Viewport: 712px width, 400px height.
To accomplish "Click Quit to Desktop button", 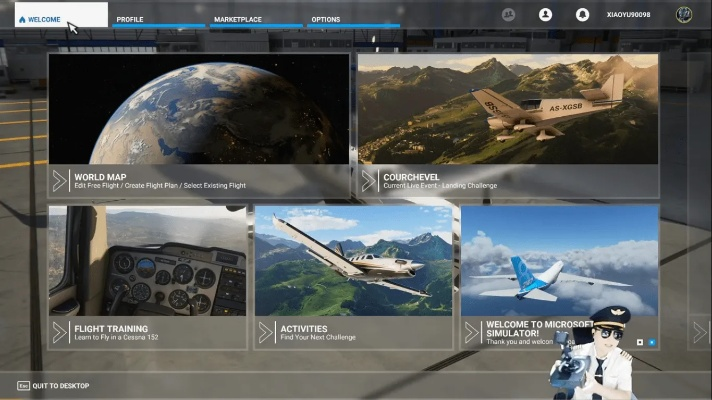I will [x=53, y=386].
